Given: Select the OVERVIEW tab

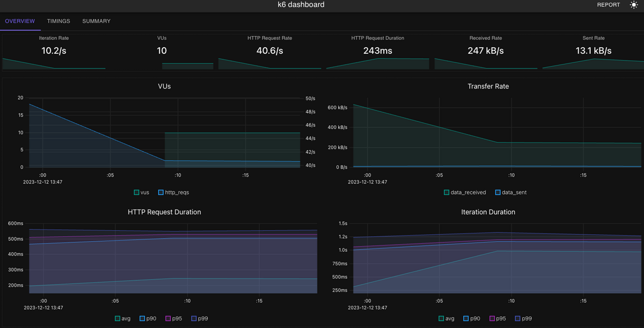Looking at the screenshot, I should click(20, 21).
